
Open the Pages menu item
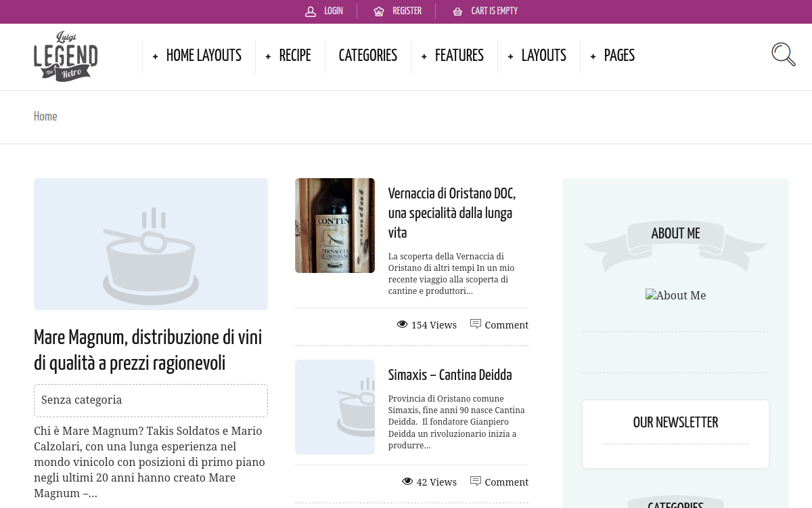pyautogui.click(x=612, y=56)
